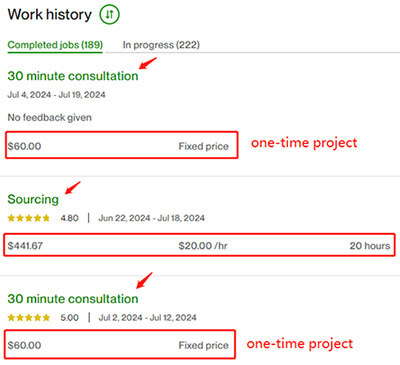The image size is (400, 365).
Task: Click the five-star rating showing 5.00
Action: pos(28,317)
